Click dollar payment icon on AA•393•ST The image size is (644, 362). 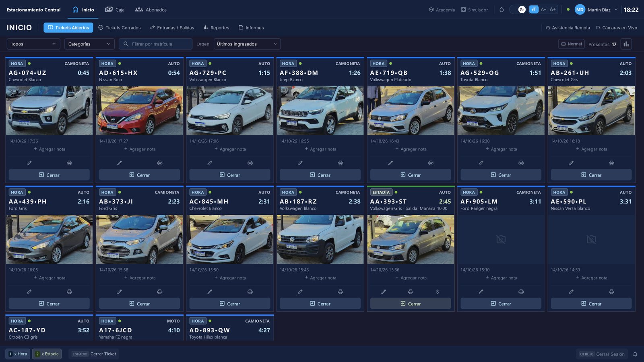pyautogui.click(x=438, y=292)
